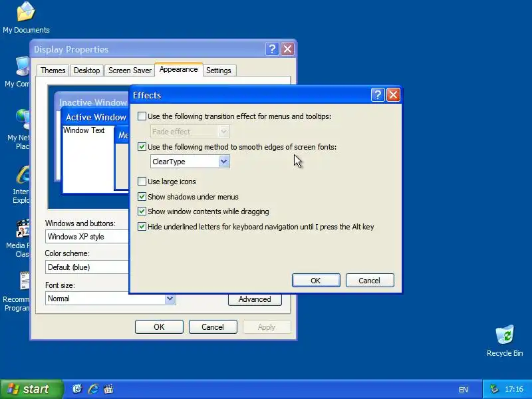Viewport: 532px width, 399px height.
Task: Select the Recommended Programs desktop icon
Action: pyautogui.click(x=16, y=292)
